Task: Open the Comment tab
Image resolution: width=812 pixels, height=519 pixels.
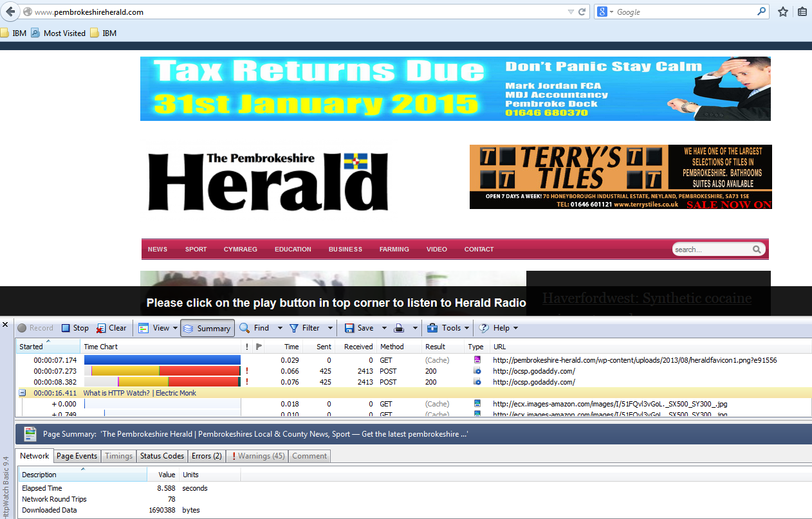Action: (x=309, y=456)
